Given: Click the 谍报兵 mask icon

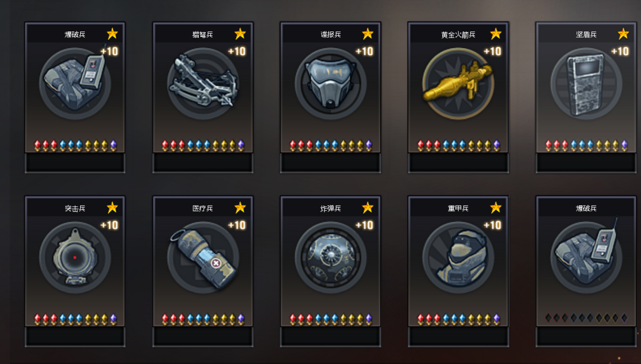Looking at the screenshot, I should [x=331, y=84].
